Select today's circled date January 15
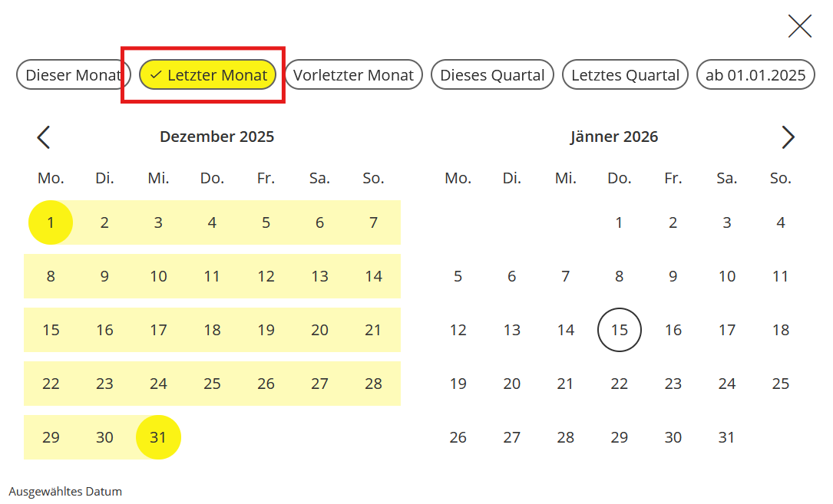This screenshot has width=833, height=504. point(620,331)
